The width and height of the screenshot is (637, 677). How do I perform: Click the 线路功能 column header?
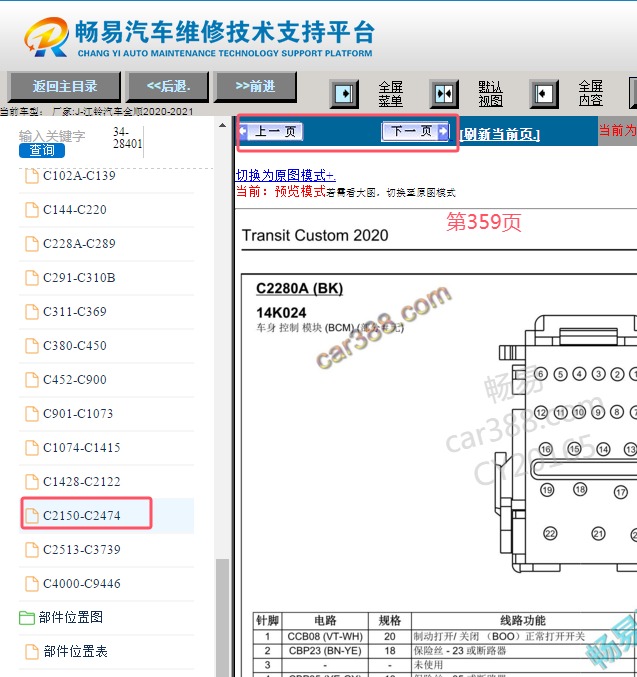click(523, 620)
